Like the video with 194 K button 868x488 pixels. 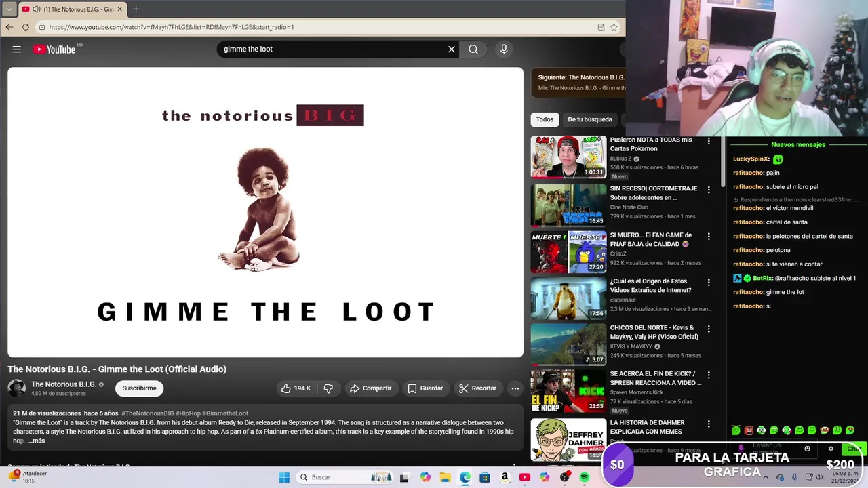(296, 388)
